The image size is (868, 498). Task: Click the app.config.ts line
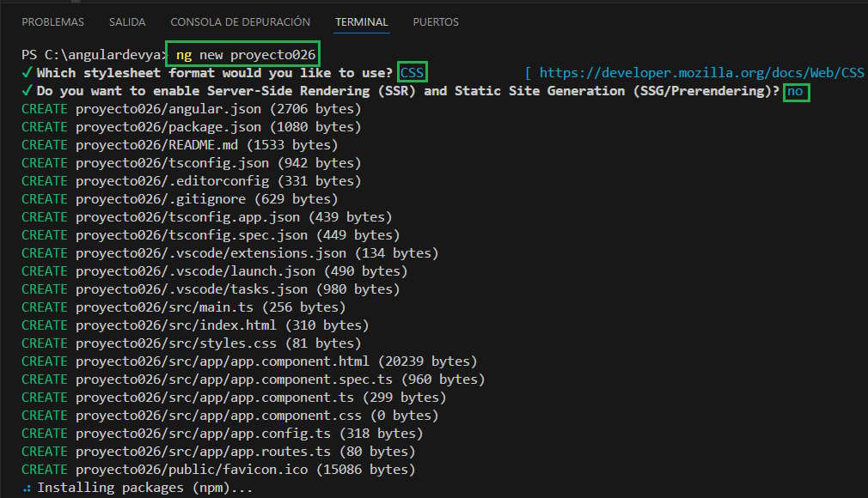pos(222,434)
